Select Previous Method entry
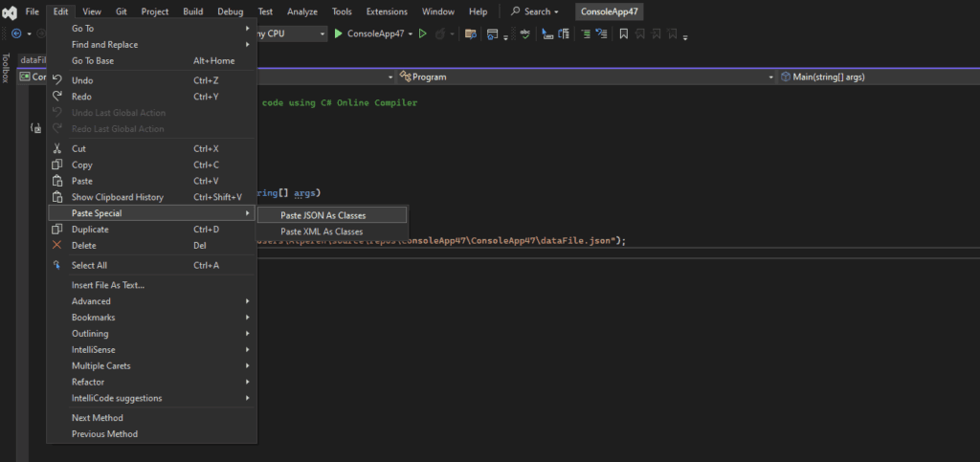This screenshot has width=980, height=462. [152, 434]
